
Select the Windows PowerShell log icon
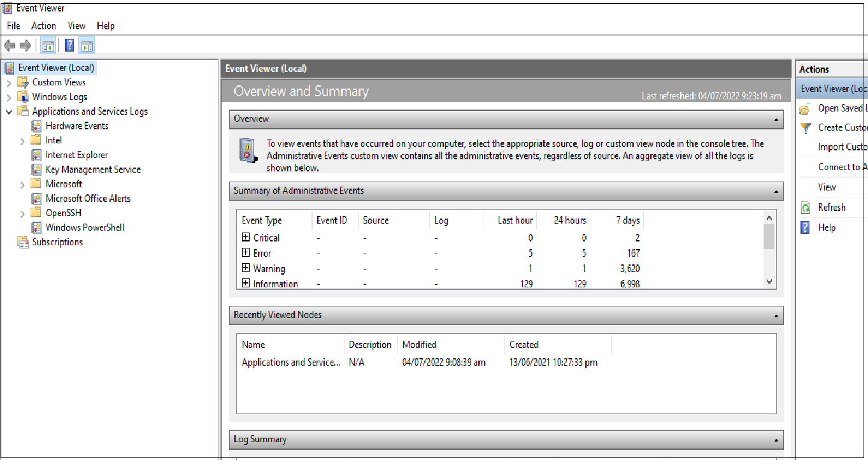[x=36, y=227]
